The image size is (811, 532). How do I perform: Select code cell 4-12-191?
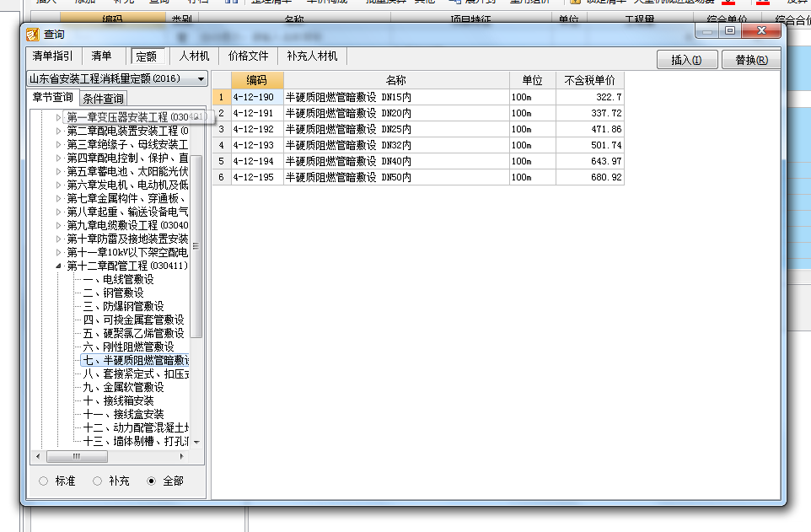point(257,113)
